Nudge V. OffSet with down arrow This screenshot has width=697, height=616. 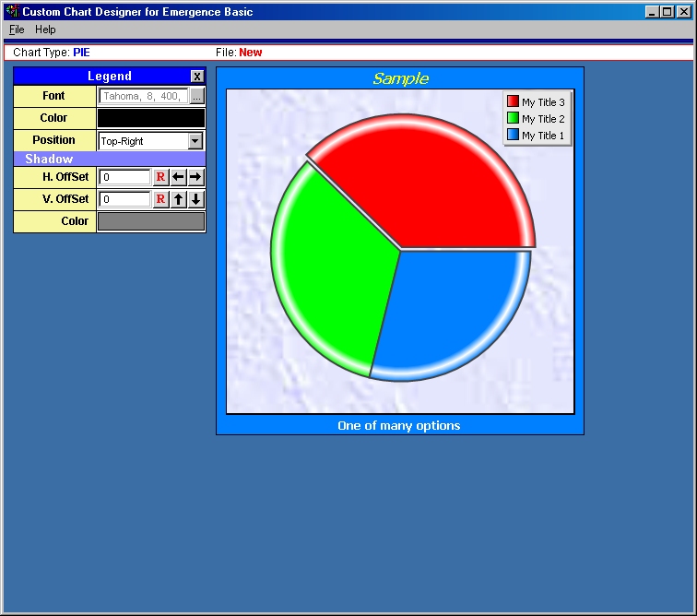[195, 199]
